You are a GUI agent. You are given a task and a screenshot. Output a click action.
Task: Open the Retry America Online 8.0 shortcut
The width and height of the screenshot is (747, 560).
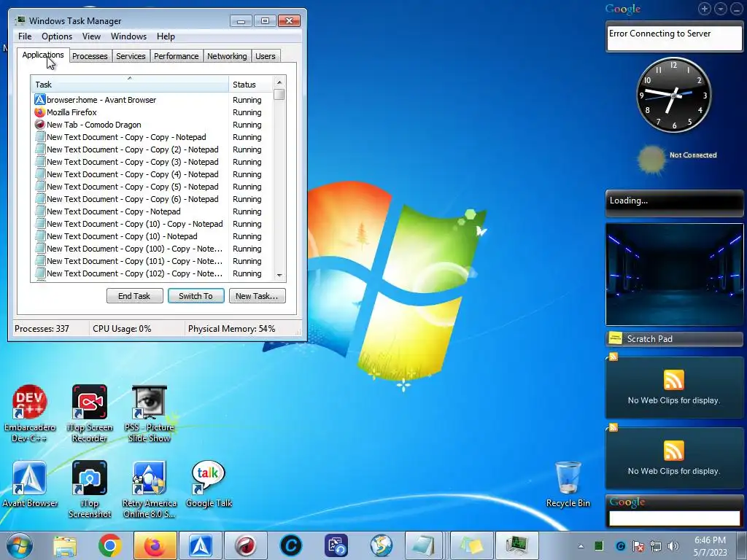tap(149, 489)
